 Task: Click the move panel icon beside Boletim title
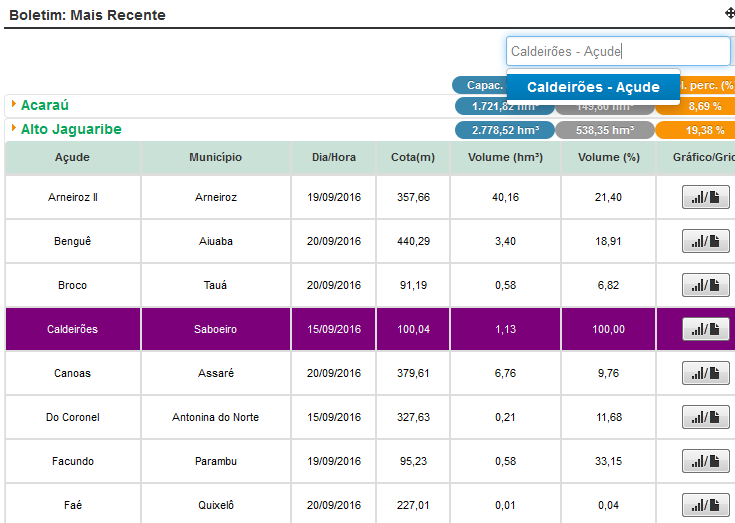click(729, 14)
